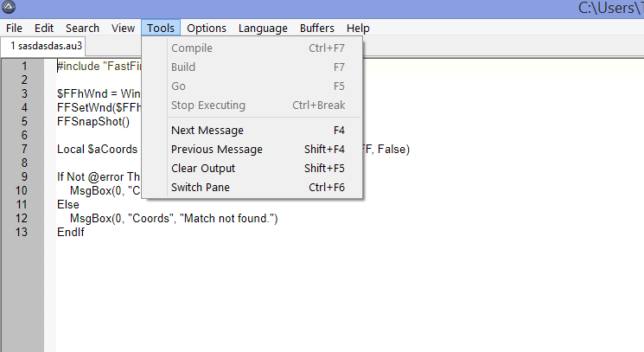Open the Buffers menu
644x352 pixels.
[x=317, y=29]
